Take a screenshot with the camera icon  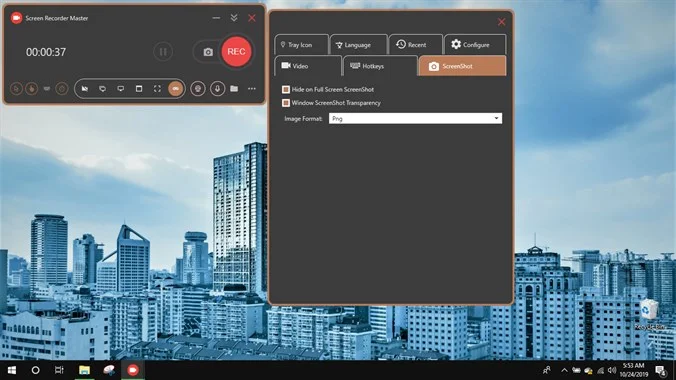point(208,52)
